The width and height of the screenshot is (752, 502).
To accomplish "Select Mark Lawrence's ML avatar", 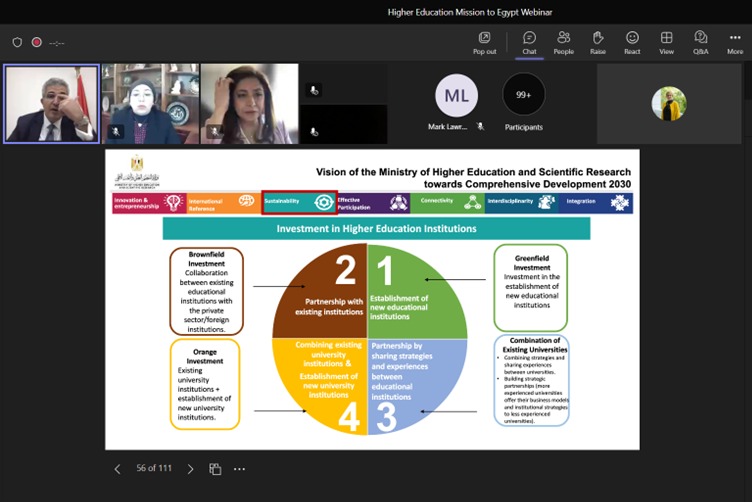I will point(456,96).
